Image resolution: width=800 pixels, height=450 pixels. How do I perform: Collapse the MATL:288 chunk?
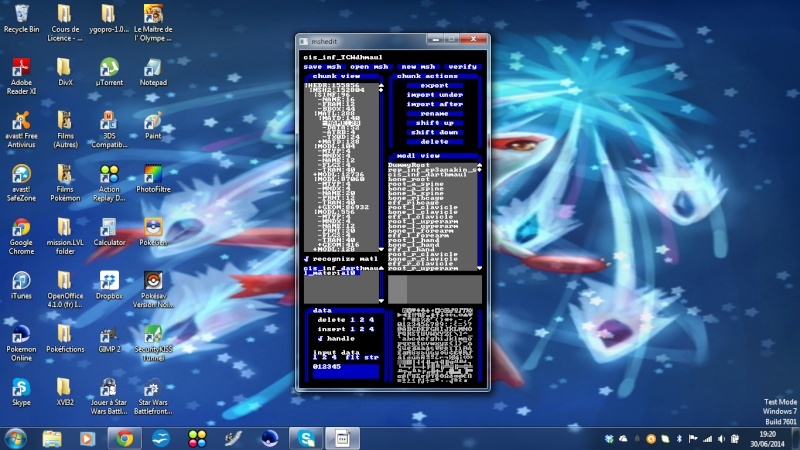tap(334, 114)
